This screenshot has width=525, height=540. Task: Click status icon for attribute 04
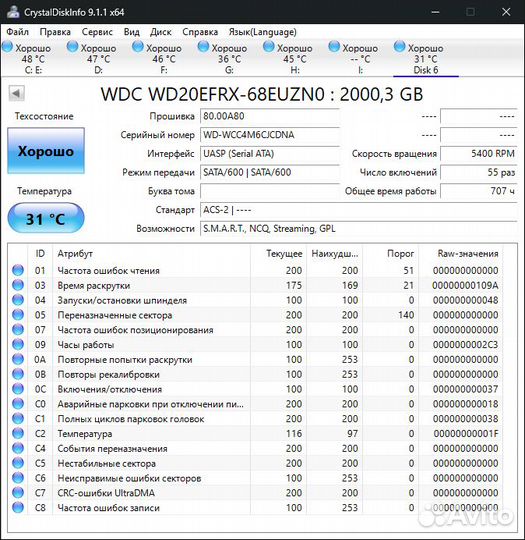(x=18, y=300)
